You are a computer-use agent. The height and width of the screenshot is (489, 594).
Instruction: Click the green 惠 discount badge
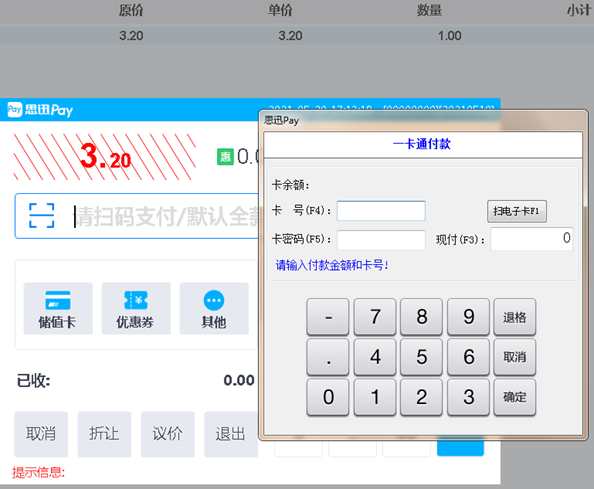click(x=225, y=157)
